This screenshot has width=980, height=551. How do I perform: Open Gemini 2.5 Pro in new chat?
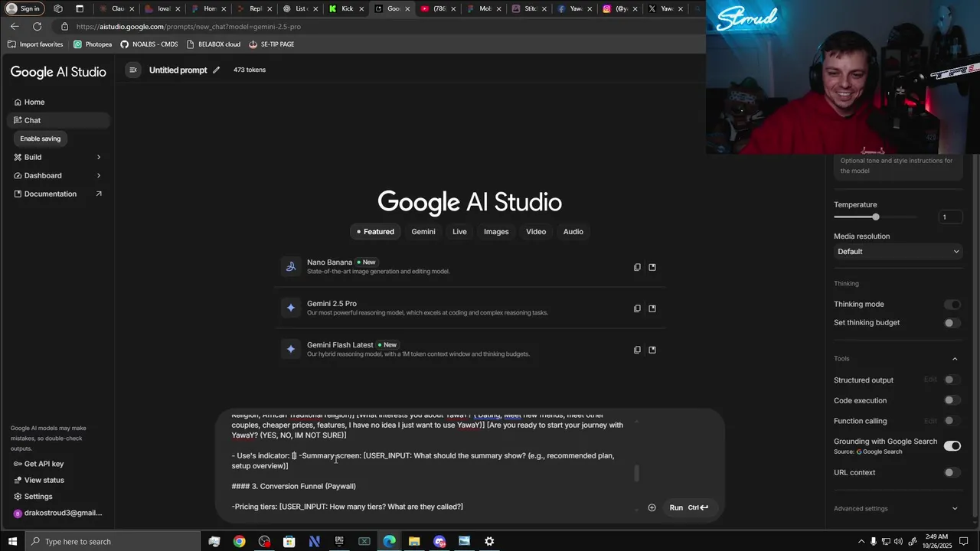(652, 308)
